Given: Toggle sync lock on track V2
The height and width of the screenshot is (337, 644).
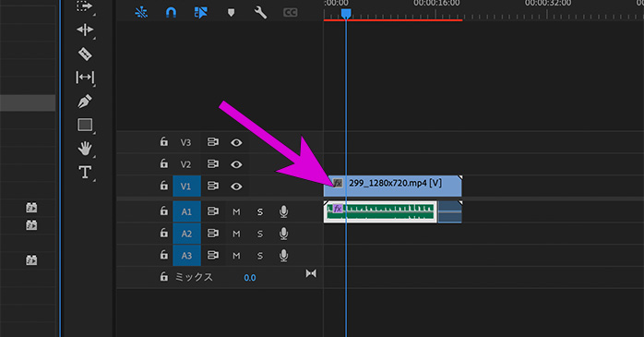Looking at the screenshot, I should click(213, 164).
